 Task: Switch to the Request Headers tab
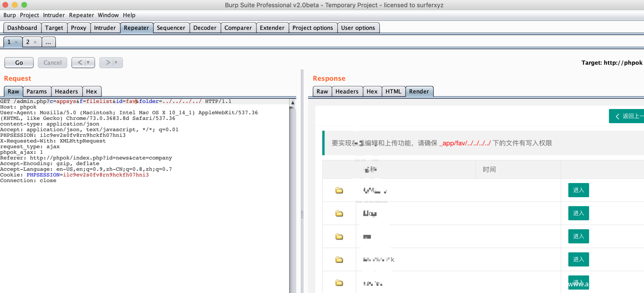point(66,92)
